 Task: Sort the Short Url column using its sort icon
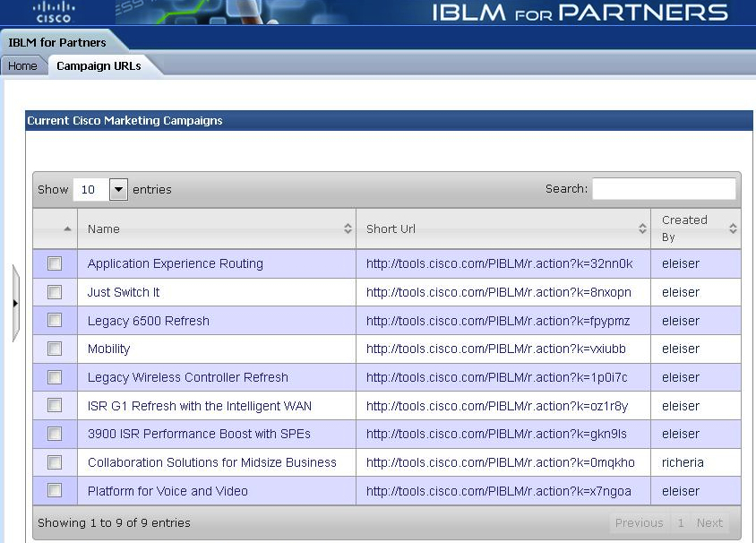pos(643,228)
